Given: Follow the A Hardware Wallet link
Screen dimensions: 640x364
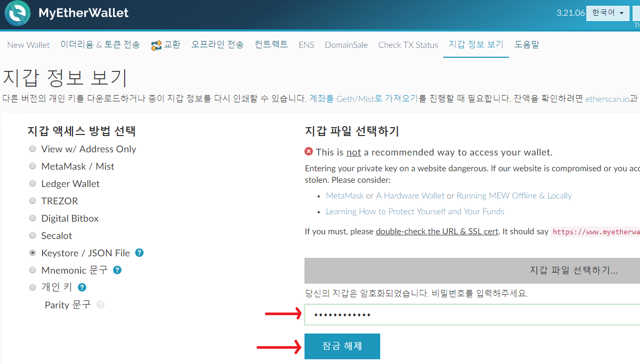Looking at the screenshot, I should pyautogui.click(x=410, y=195).
